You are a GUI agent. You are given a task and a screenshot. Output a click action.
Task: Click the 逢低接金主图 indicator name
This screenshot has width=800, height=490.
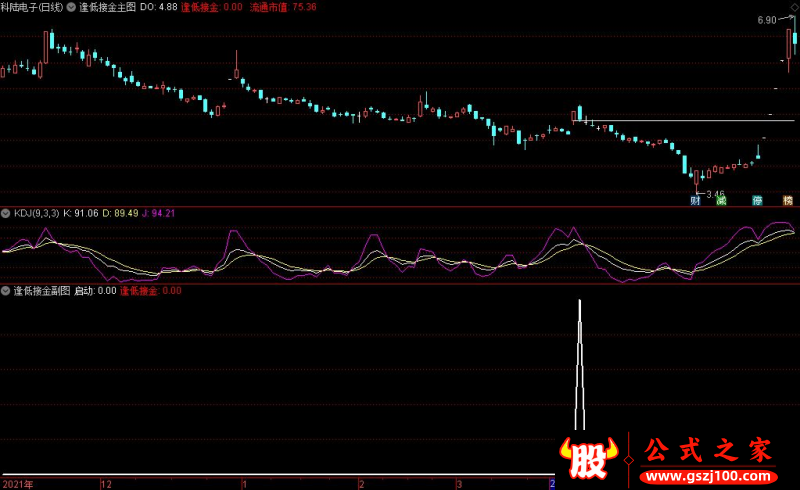pos(108,7)
